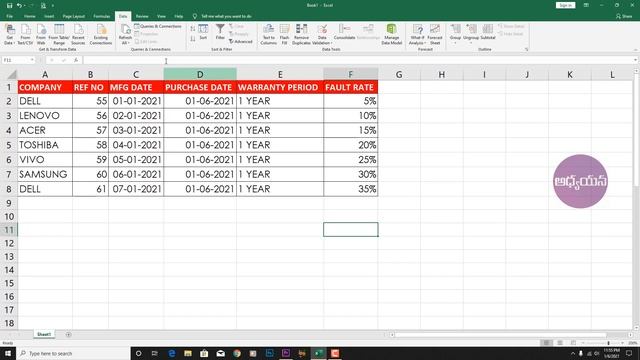The width and height of the screenshot is (640, 360).
Task: Toggle the Filter funnel button
Action: point(220,32)
